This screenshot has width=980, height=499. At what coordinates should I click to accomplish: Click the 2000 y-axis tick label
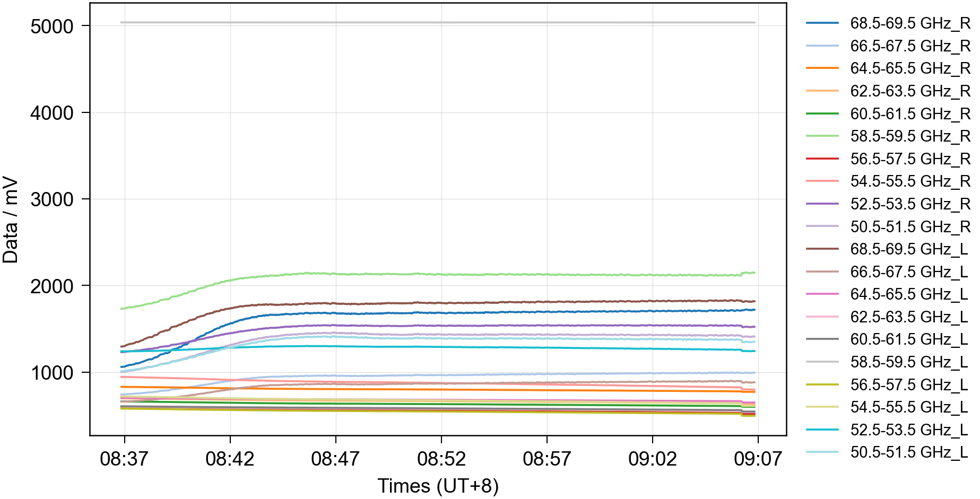52,286
